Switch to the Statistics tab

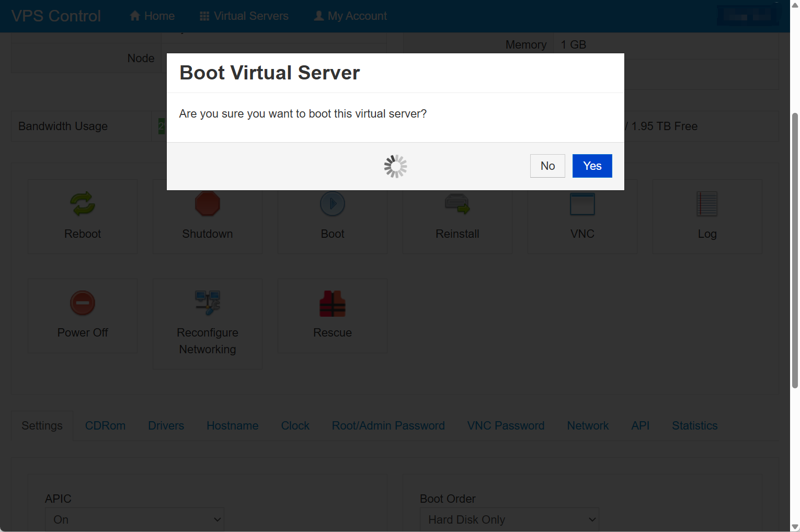[694, 425]
